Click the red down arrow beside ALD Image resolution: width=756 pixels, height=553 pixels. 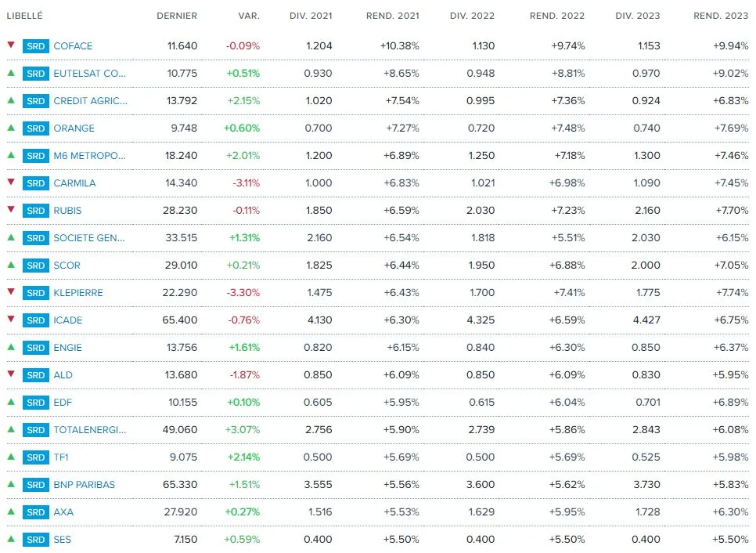tap(11, 374)
